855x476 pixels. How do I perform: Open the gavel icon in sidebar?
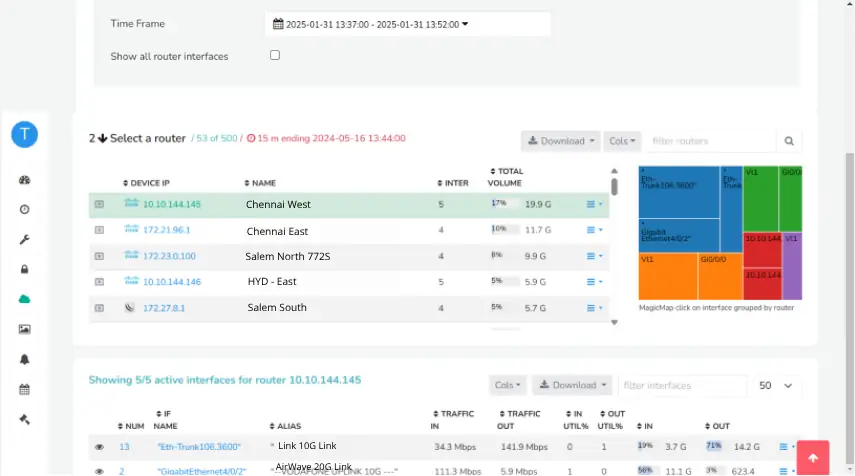click(x=25, y=419)
